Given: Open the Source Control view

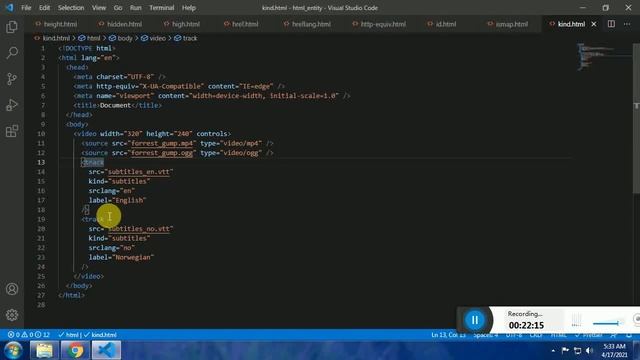Looking at the screenshot, I should coord(12,79).
